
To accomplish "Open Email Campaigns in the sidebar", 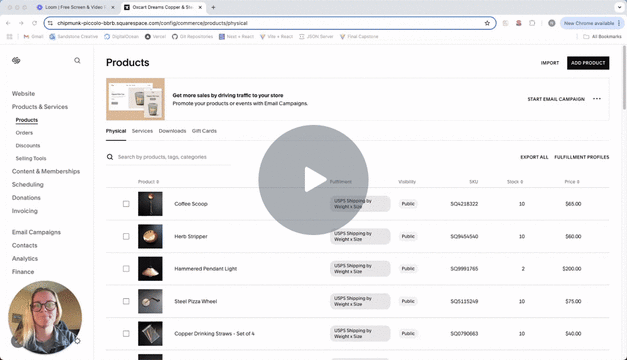I will click(x=36, y=232).
